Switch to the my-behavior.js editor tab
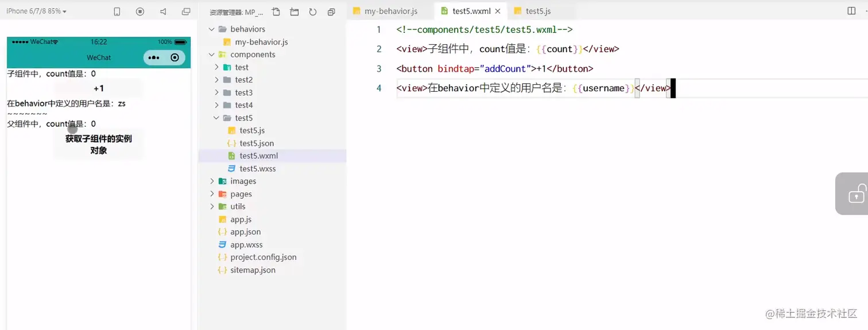Viewport: 868px width, 330px height. pyautogui.click(x=390, y=11)
